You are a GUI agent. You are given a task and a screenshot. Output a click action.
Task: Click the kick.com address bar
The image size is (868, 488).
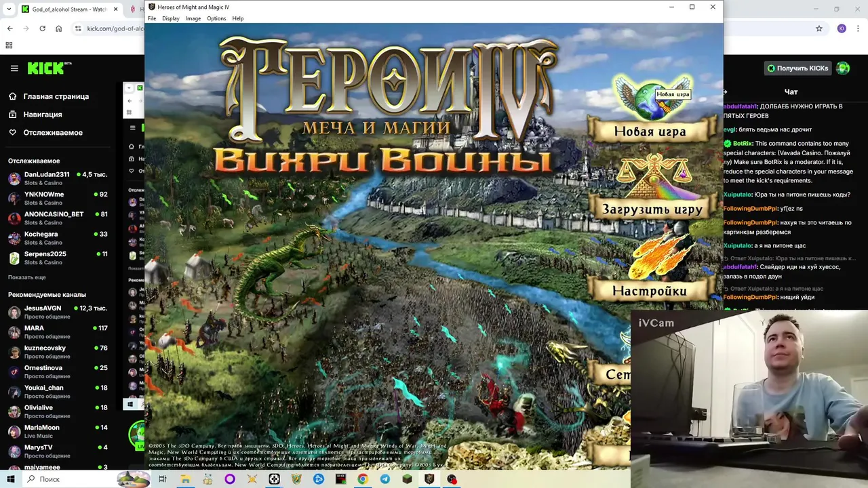pos(115,28)
